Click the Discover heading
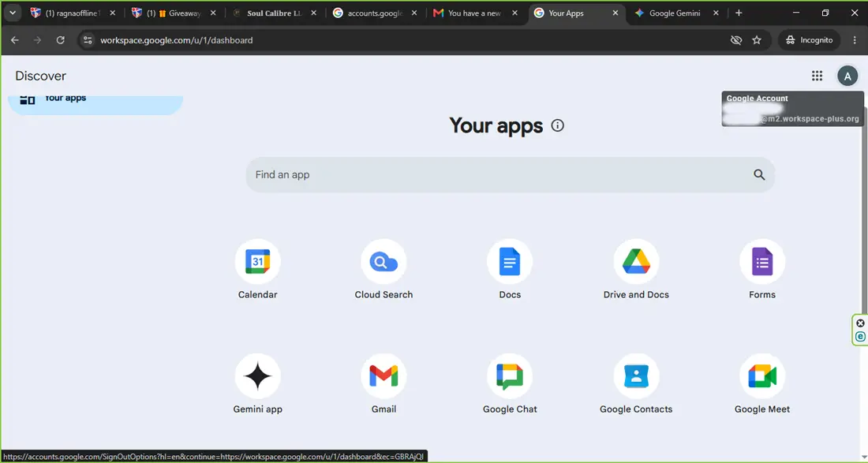Screen dimensions: 868x463 pyautogui.click(x=40, y=76)
